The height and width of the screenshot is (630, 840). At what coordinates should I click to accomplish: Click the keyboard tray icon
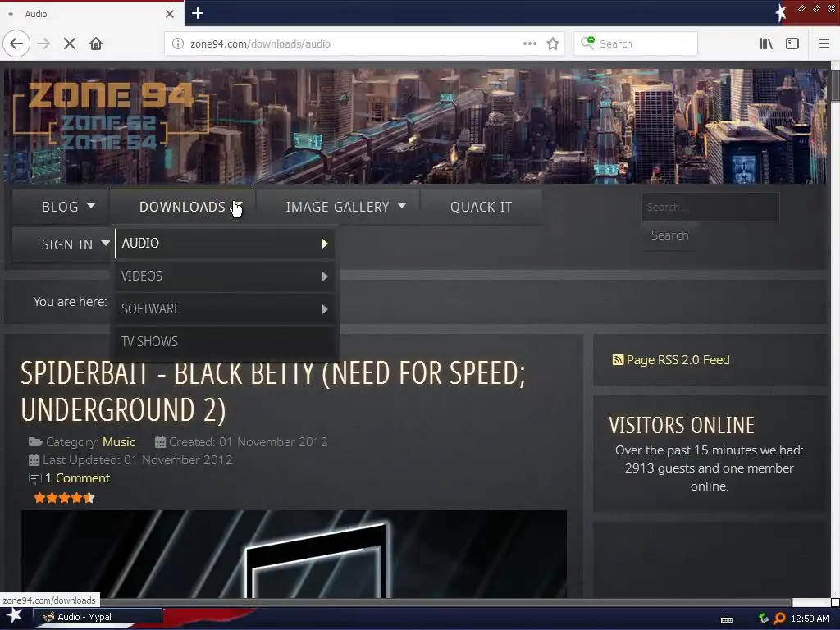click(x=727, y=619)
